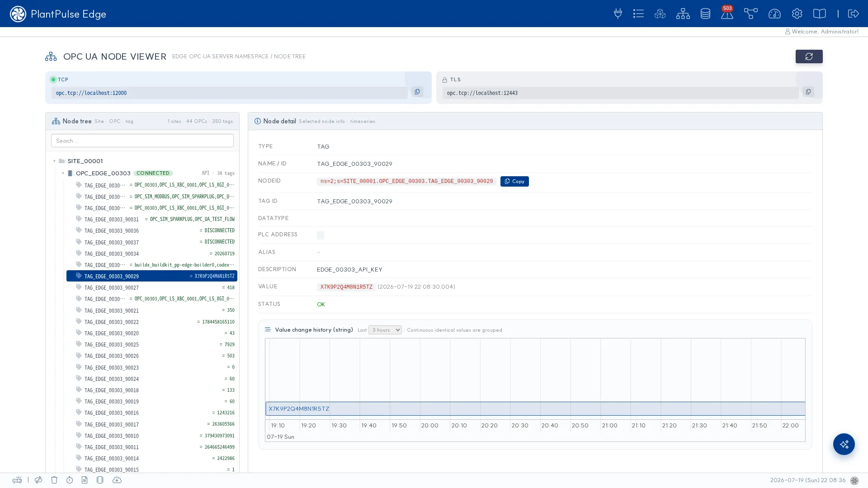Viewport: 868px width, 488px height.
Task: Collapse the OPC_EDGE_00303 node
Action: click(x=63, y=174)
